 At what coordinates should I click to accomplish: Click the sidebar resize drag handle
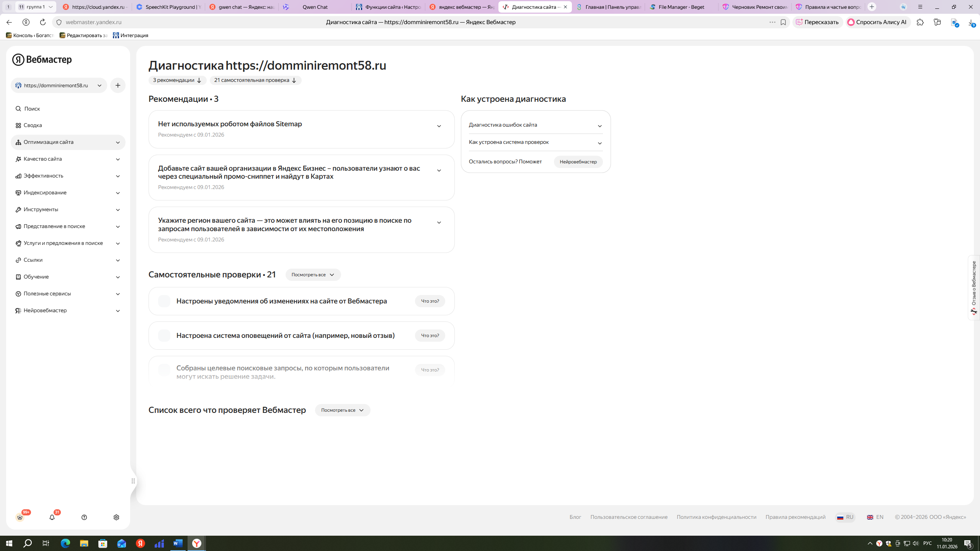pos(133,481)
